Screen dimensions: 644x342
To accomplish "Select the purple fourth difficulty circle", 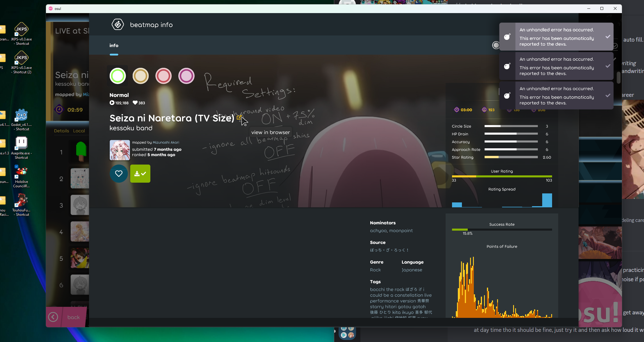I will point(186,76).
